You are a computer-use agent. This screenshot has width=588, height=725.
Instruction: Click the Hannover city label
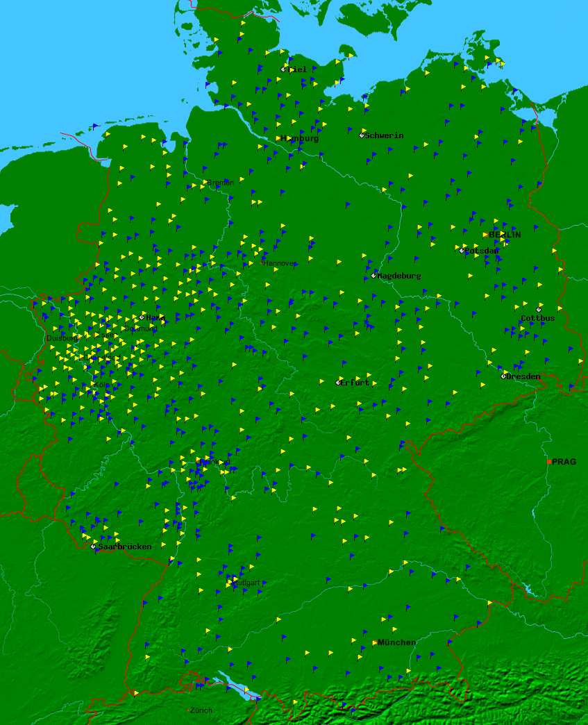point(279,263)
